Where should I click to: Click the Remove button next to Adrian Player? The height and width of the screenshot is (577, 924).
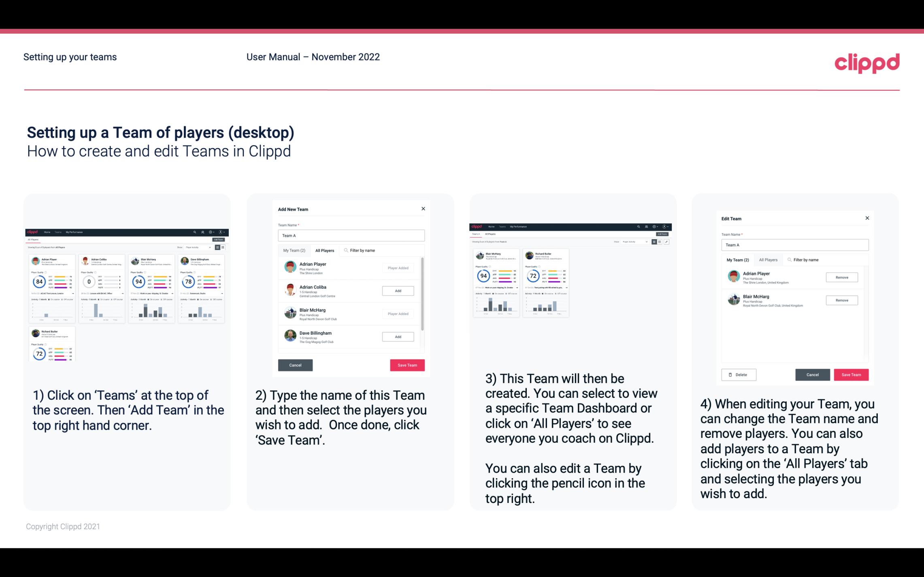pos(841,277)
